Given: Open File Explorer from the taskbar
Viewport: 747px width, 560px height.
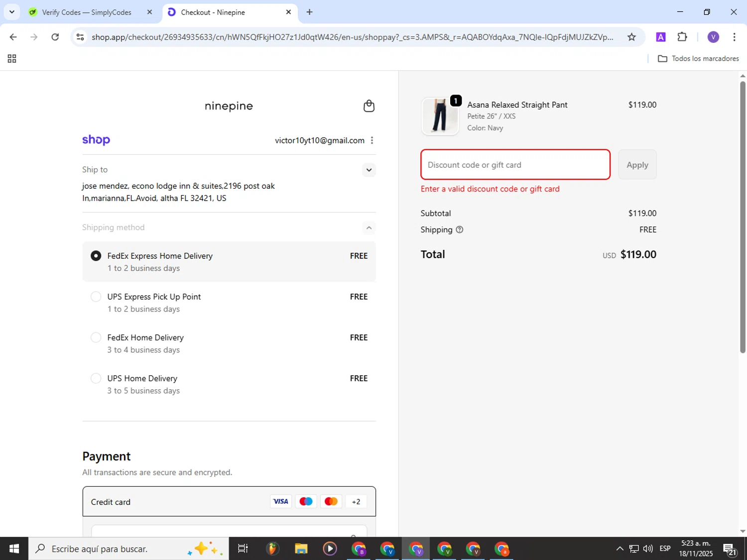Looking at the screenshot, I should coord(301,549).
